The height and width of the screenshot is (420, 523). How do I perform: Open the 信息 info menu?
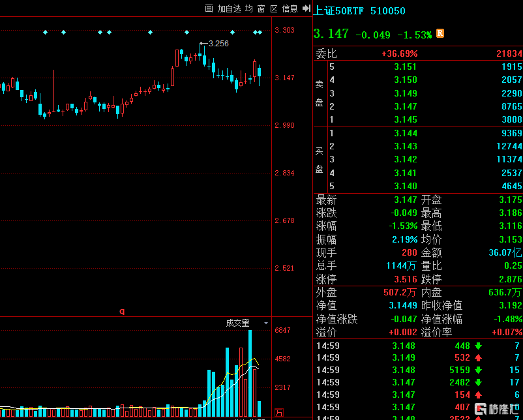[290, 8]
